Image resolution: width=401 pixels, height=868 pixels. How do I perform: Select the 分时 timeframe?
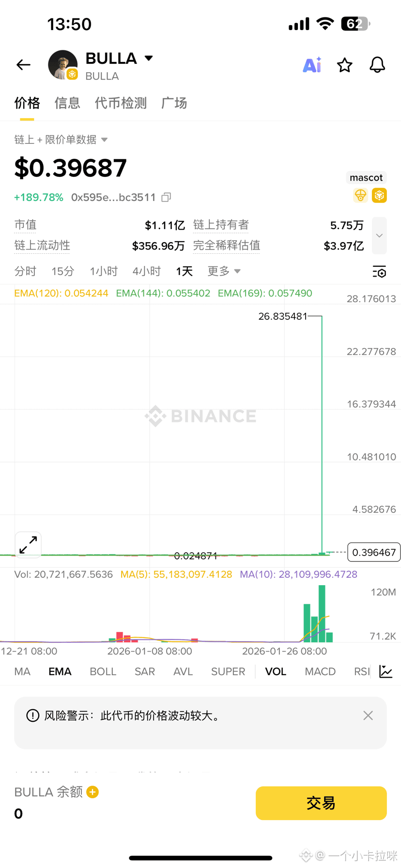25,271
